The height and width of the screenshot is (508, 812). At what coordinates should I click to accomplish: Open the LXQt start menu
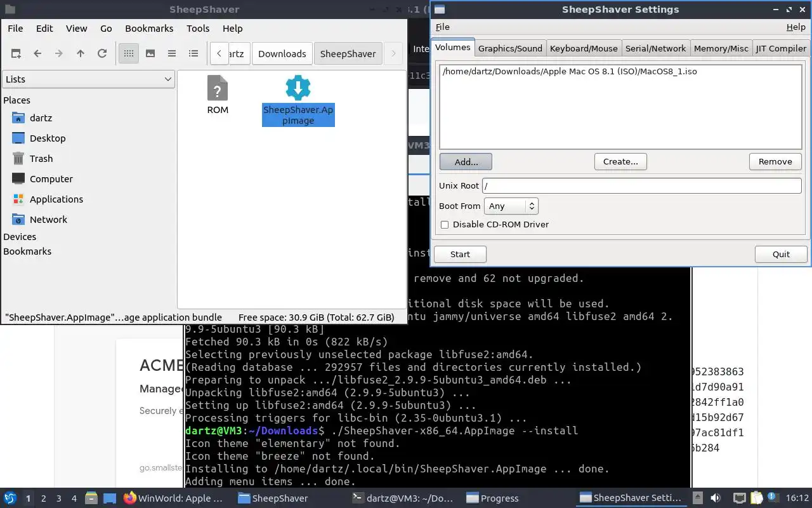[10, 498]
